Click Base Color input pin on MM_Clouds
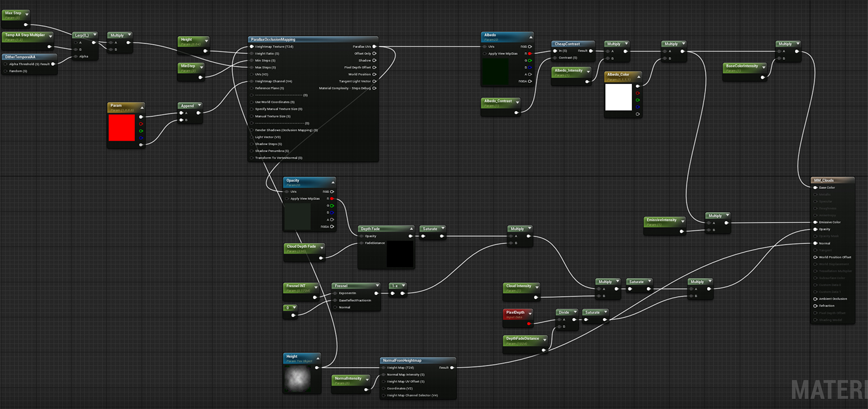Screen dimensions: 868x409 tap(815, 188)
